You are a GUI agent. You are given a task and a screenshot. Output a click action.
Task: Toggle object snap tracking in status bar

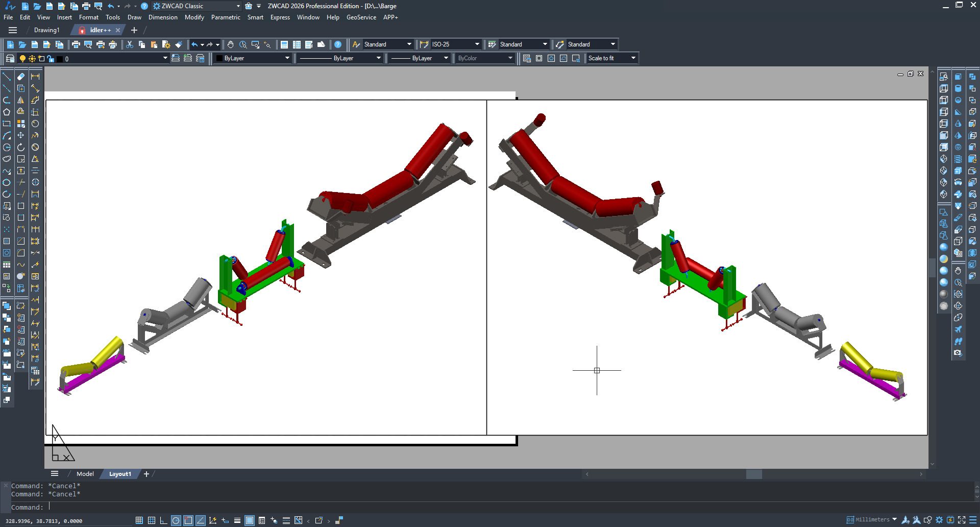[201, 520]
